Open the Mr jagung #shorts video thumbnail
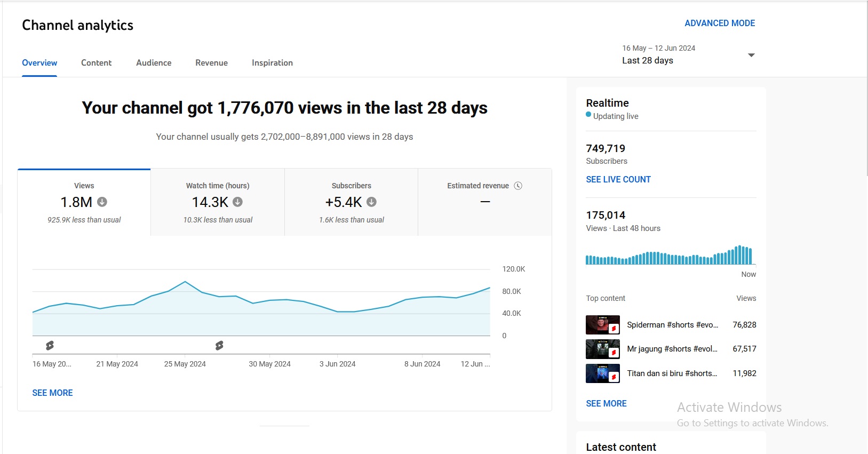Image resolution: width=868 pixels, height=454 pixels. (603, 349)
